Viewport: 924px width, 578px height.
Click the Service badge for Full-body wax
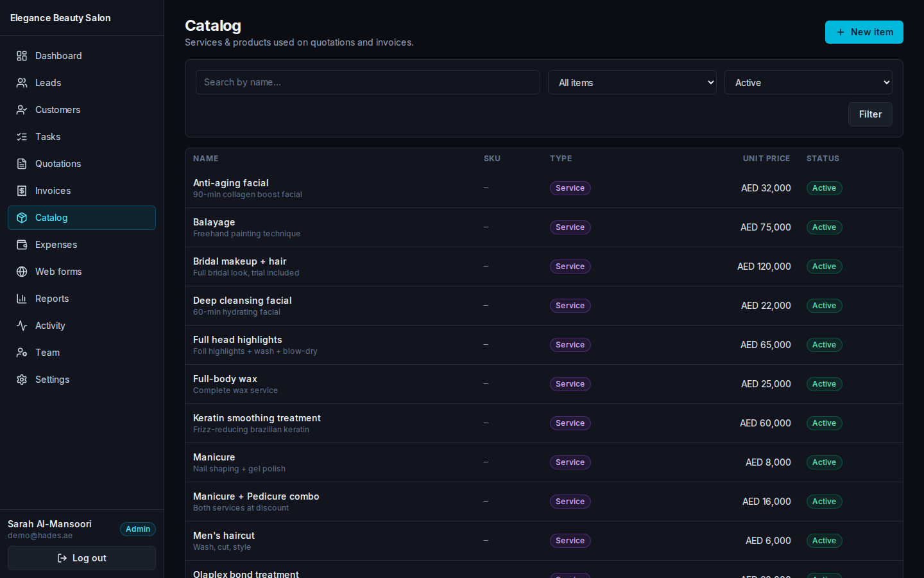(x=570, y=384)
